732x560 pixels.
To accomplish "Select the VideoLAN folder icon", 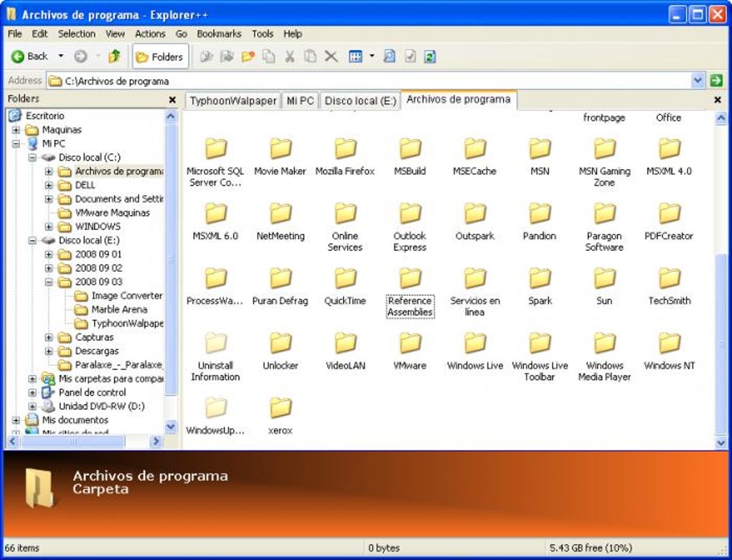I will click(x=345, y=343).
